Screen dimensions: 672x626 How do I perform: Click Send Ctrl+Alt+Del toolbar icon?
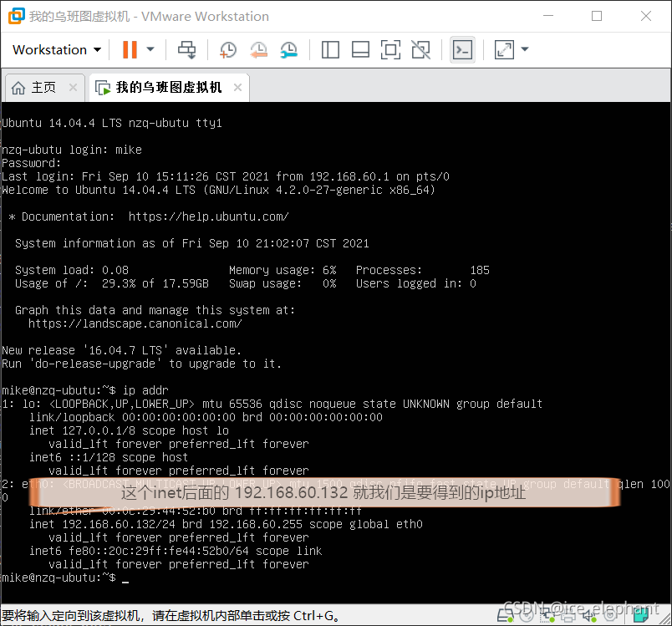pyautogui.click(x=187, y=49)
